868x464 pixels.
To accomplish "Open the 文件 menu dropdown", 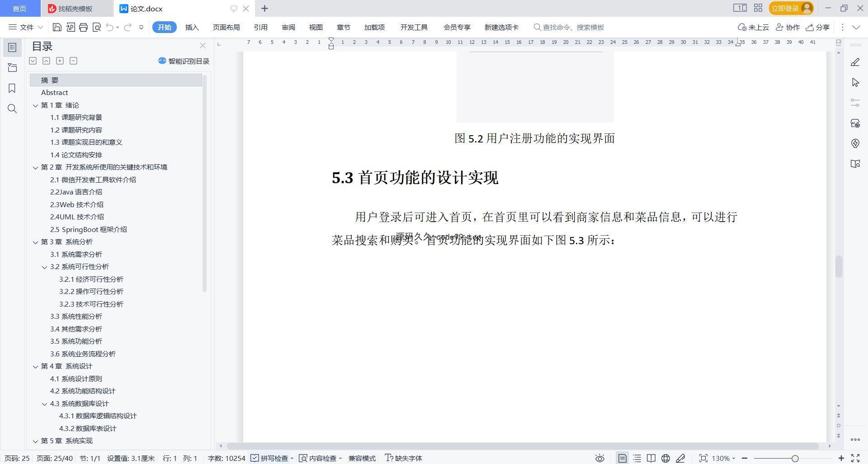I will 26,27.
